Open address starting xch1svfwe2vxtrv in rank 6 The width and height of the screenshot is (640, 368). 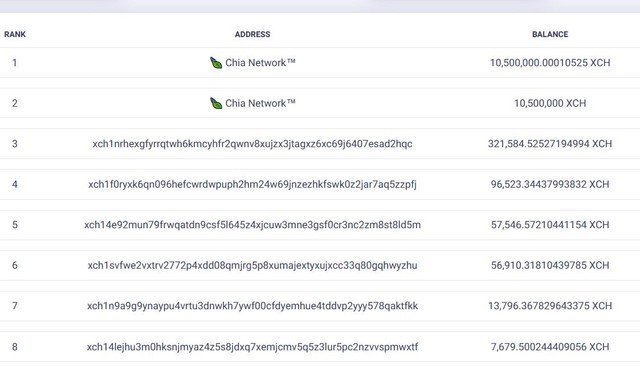[252, 266]
